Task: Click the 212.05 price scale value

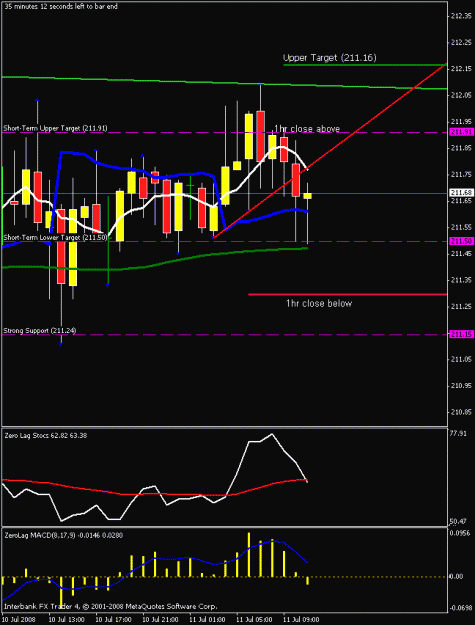Action: [463, 95]
